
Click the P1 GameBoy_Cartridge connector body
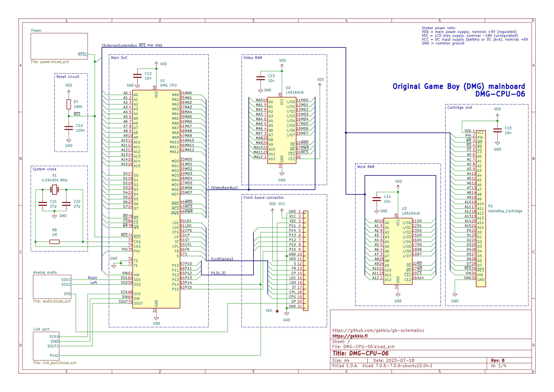point(481,209)
